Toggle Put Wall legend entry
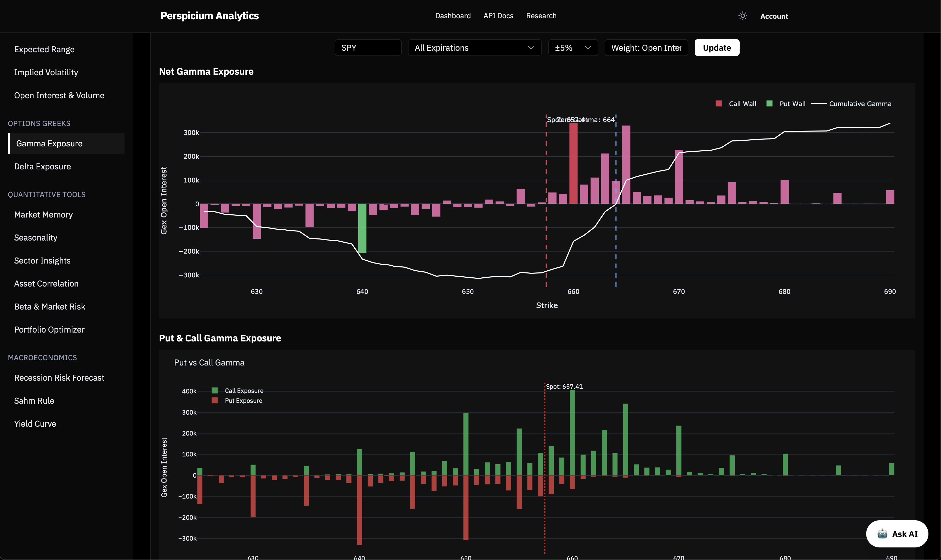941x560 pixels. (x=786, y=103)
